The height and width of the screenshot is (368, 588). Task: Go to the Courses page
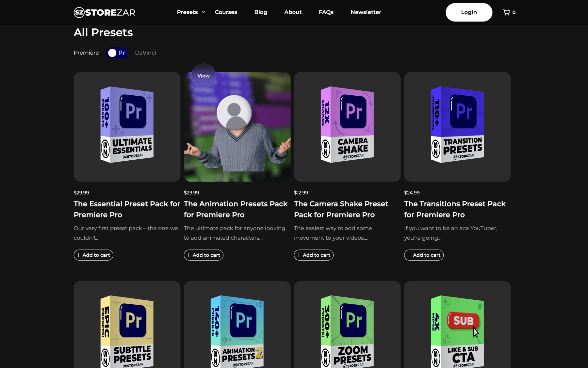tap(226, 12)
